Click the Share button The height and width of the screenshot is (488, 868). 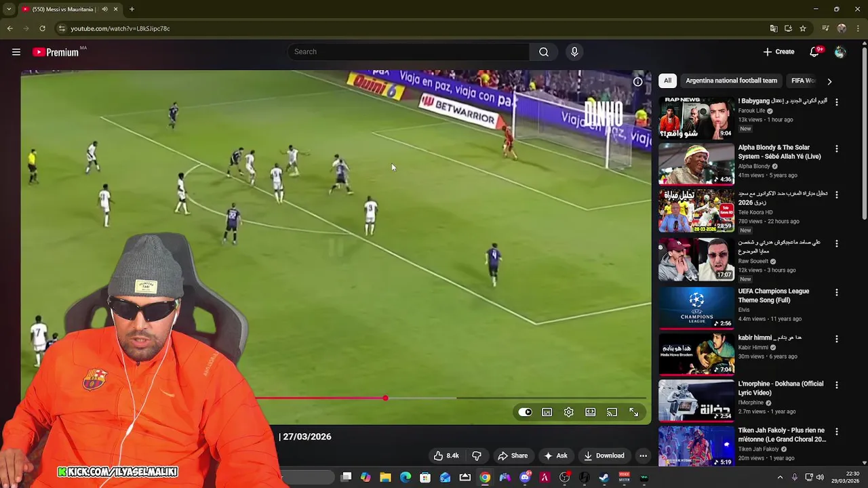(x=513, y=455)
